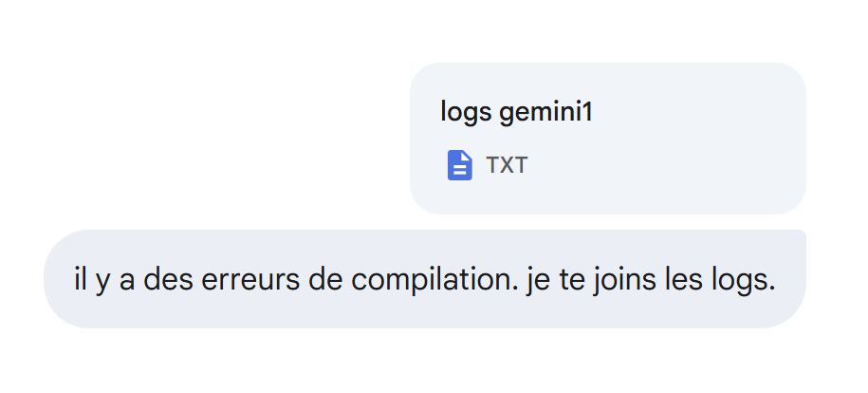Click the word "logs." ending the message
Image resolution: width=868 pixels, height=393 pixels.
click(x=745, y=281)
